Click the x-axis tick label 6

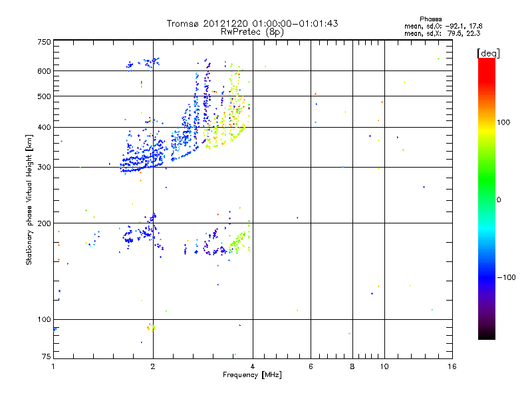pyautogui.click(x=311, y=366)
